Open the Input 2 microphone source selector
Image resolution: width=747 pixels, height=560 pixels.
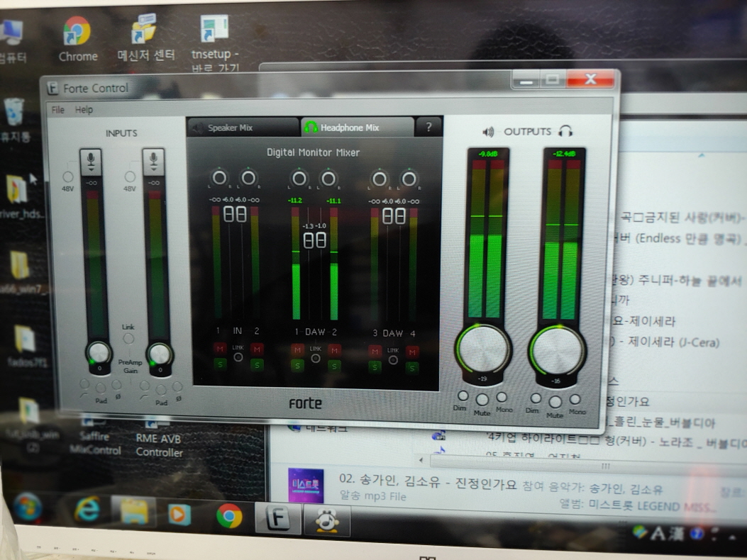tap(153, 162)
